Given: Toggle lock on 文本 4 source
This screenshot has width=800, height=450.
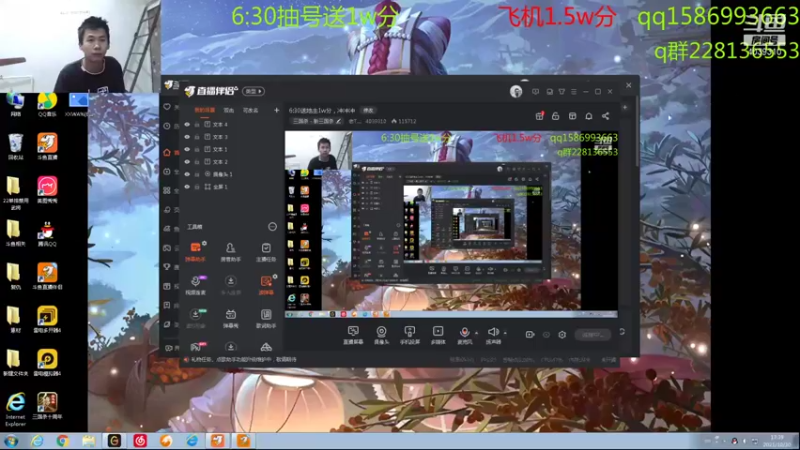Looking at the screenshot, I should pos(197,124).
